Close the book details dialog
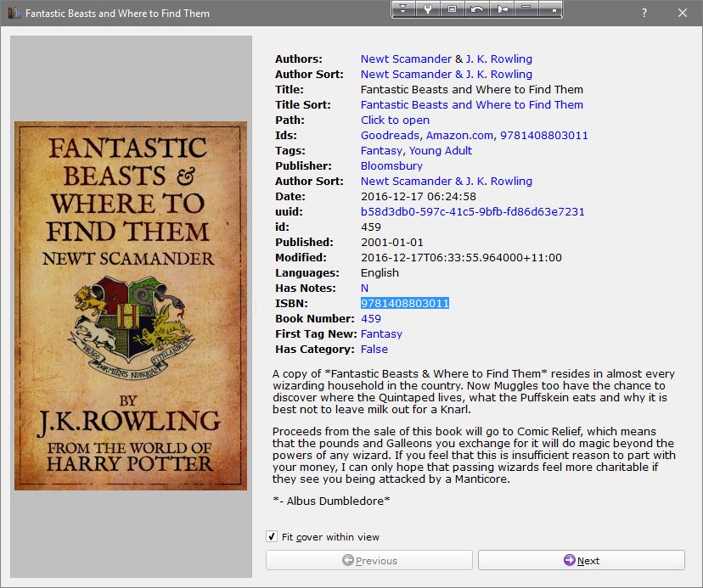 [683, 13]
